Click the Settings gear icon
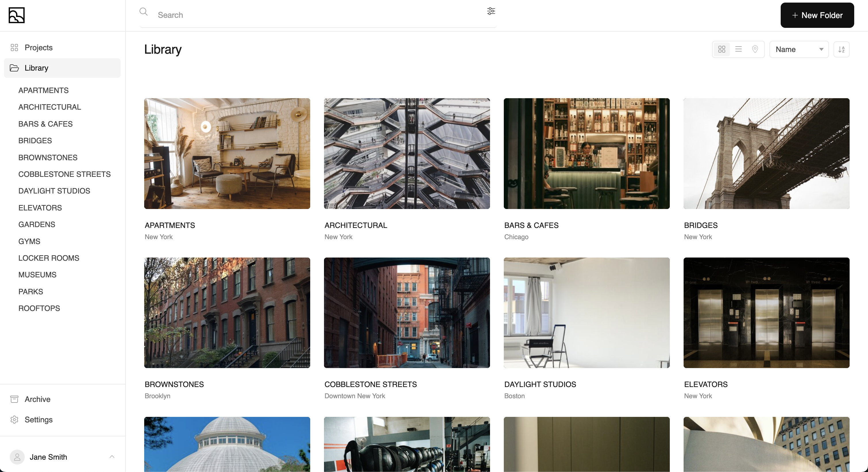This screenshot has width=868, height=472. click(x=14, y=419)
